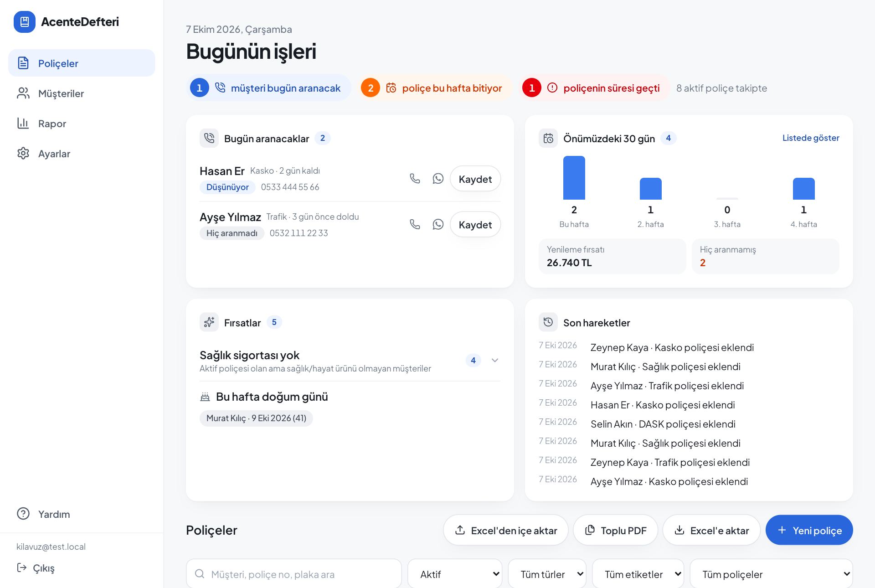The image size is (875, 588).
Task: Click the Listede göster link
Action: point(811,138)
